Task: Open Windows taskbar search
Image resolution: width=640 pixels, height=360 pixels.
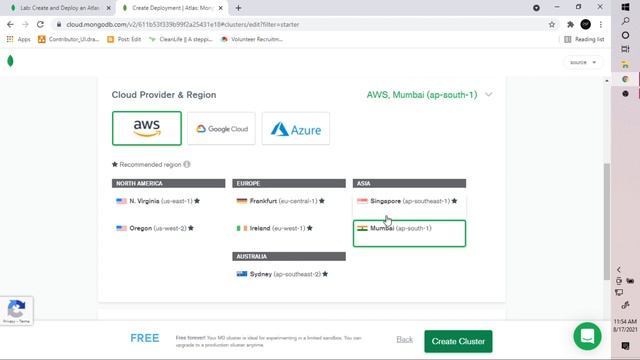Action: (x=625, y=21)
